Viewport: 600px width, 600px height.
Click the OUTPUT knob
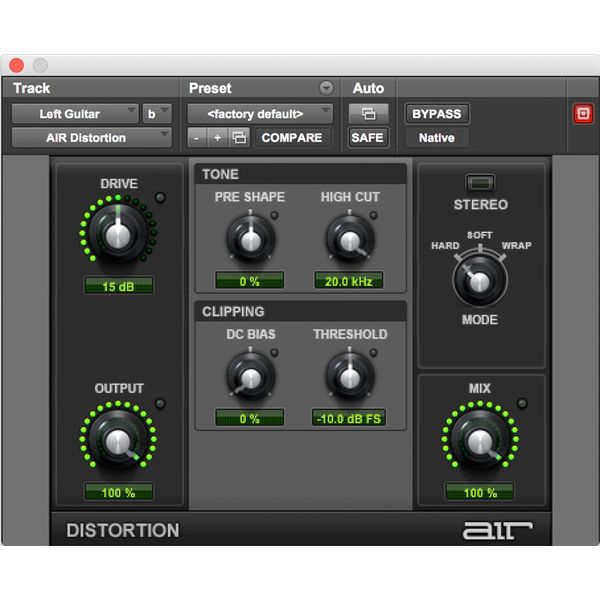coord(118,439)
